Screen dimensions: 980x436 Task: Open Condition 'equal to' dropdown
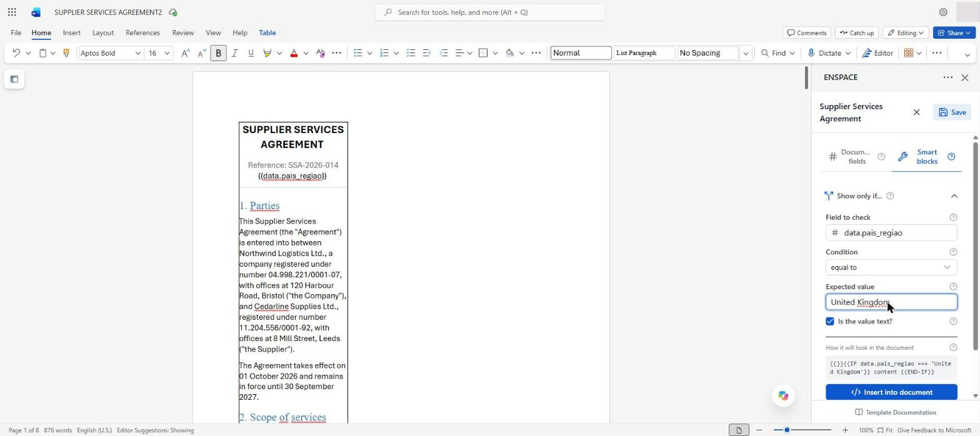(x=891, y=267)
